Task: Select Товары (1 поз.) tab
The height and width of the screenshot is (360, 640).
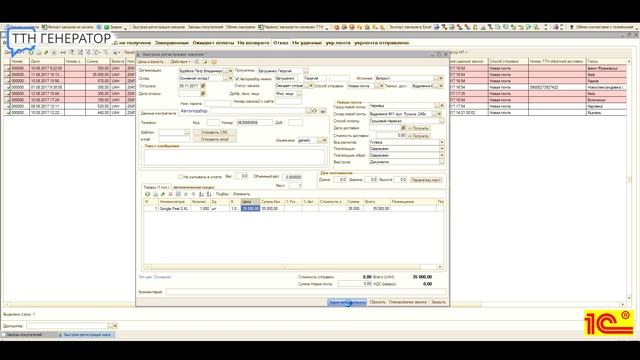Action: 156,187
